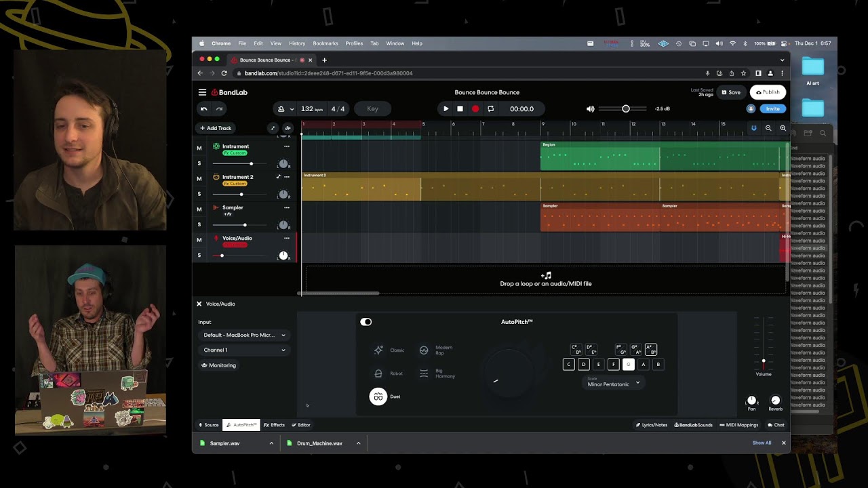Click the Instrument 2 track yellow icon

pos(216,177)
